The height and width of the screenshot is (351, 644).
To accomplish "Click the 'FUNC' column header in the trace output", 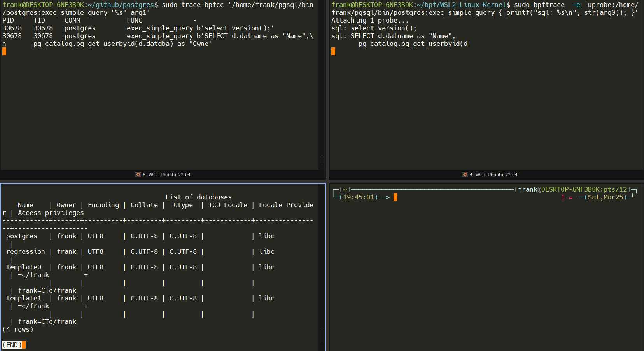I will tap(135, 20).
